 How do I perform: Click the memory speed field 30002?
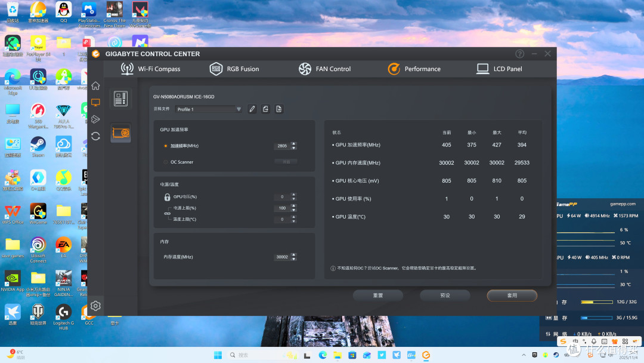tap(282, 257)
